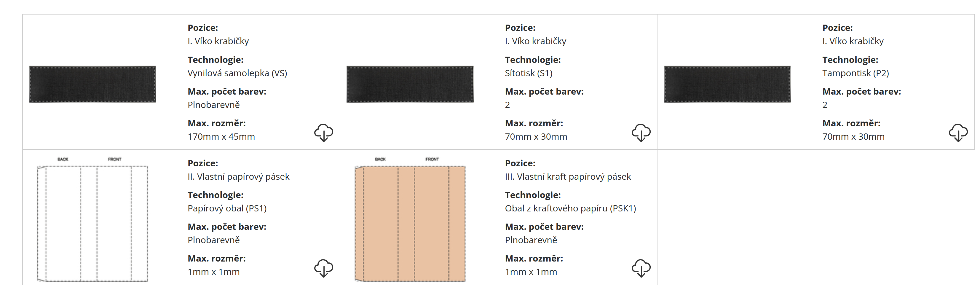Open black lid preview for Sítotisk
The height and width of the screenshot is (298, 980).
[x=410, y=84]
